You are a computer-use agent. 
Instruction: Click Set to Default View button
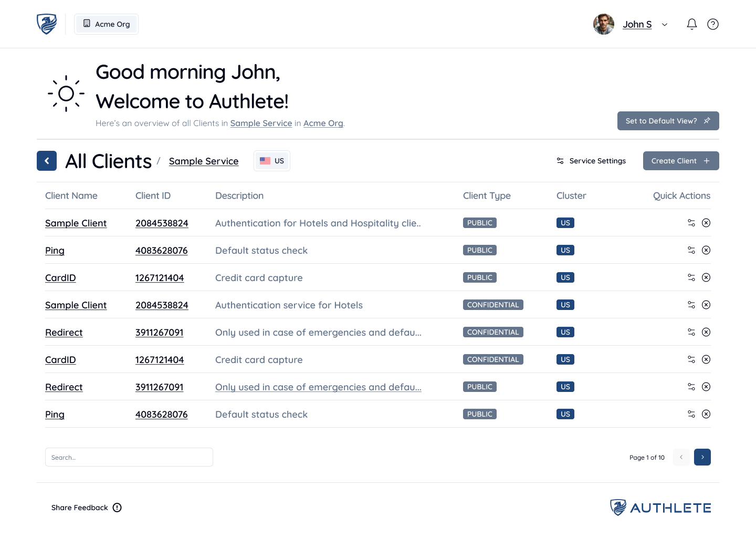pyautogui.click(x=668, y=121)
